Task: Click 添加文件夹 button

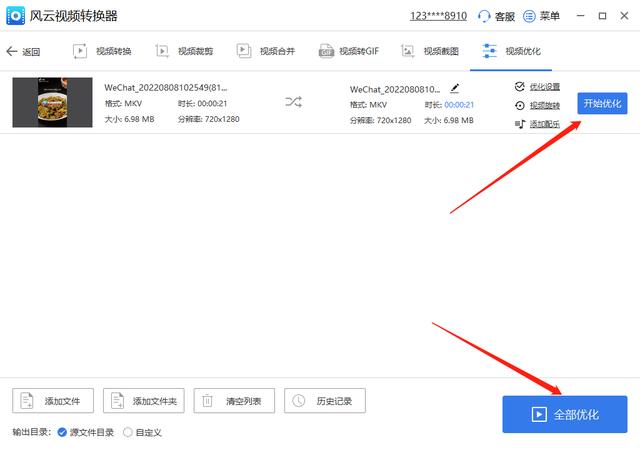Action: [x=144, y=401]
